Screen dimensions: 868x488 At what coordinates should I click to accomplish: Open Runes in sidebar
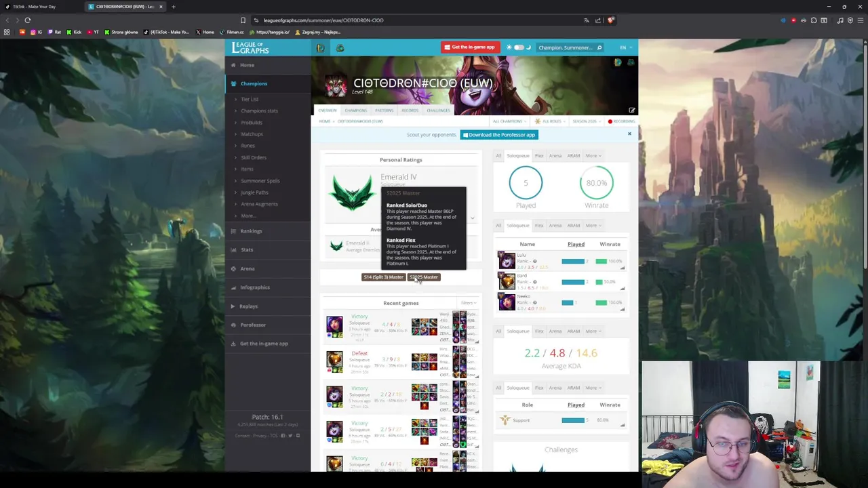248,146
